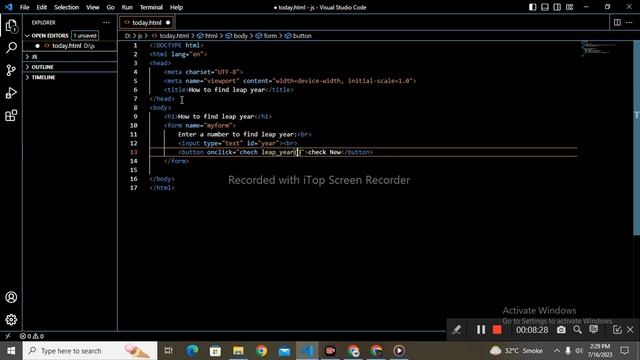Image resolution: width=640 pixels, height=360 pixels.
Task: Open Microsoft Edge from taskbar
Action: tap(192, 351)
